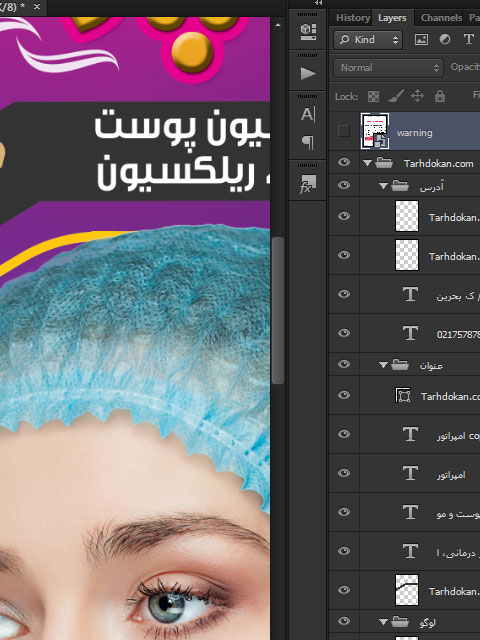Filter layers by pixel image type
This screenshot has height=640, width=480.
(x=421, y=39)
